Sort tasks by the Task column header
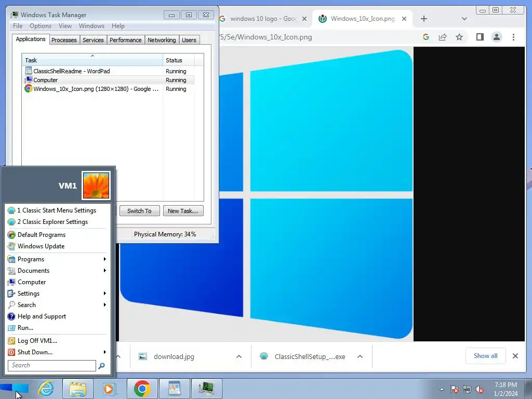 click(x=92, y=60)
